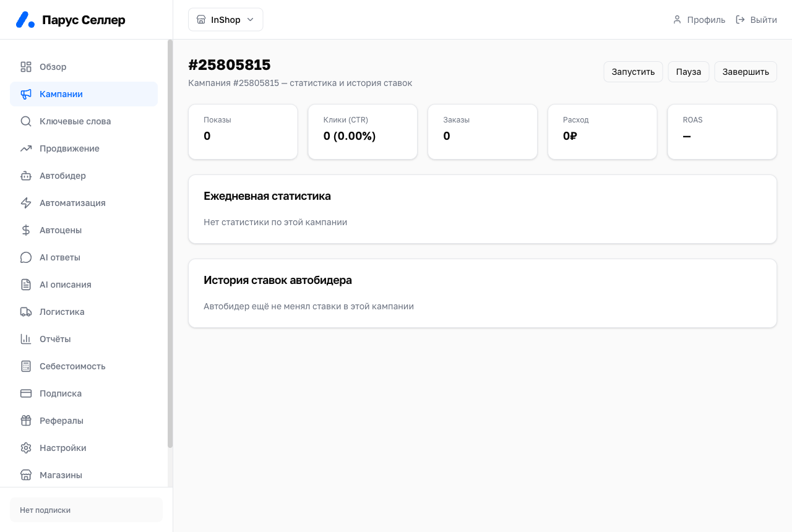Click the AI описания document icon
This screenshot has height=532, width=792.
pos(26,285)
